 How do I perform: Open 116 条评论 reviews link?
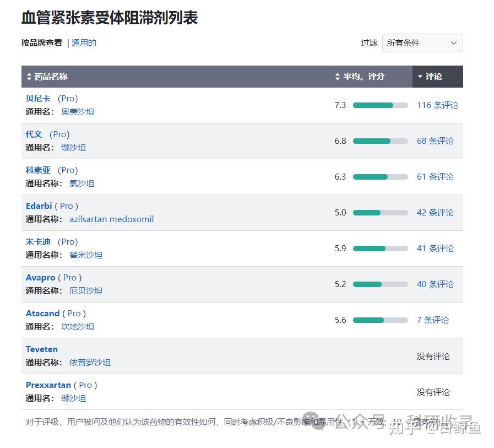click(437, 105)
